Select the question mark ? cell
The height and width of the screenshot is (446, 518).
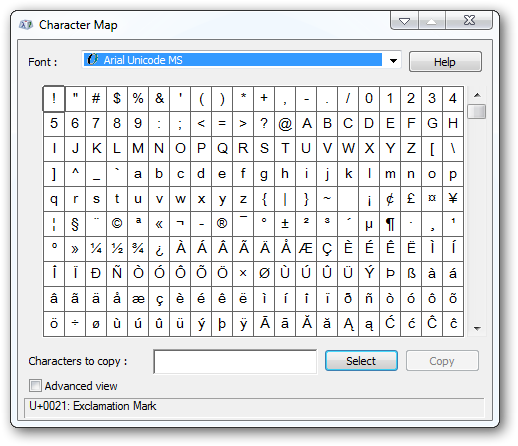click(264, 124)
